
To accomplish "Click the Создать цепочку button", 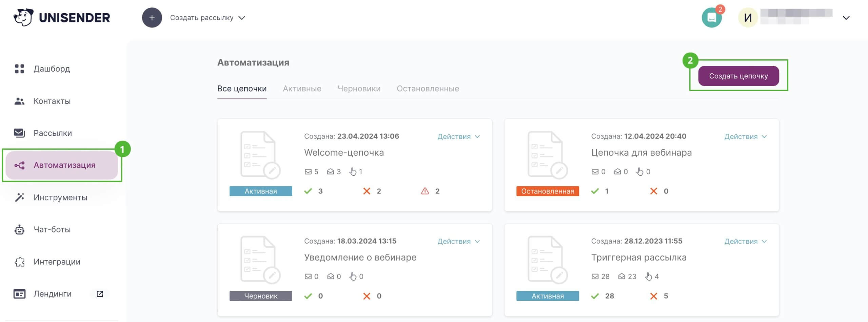I will pyautogui.click(x=738, y=76).
